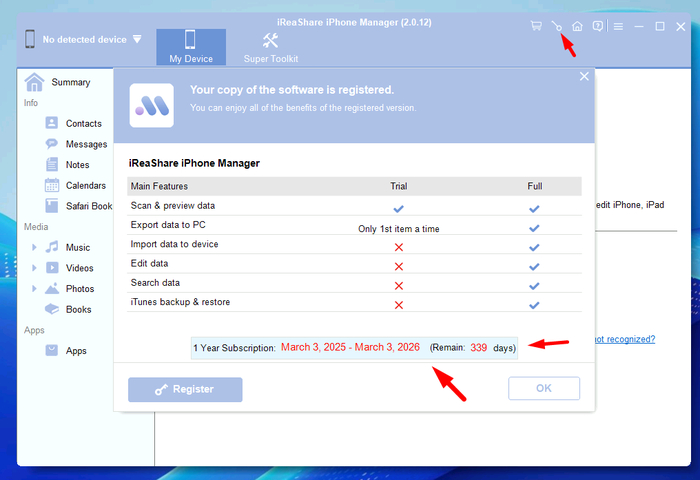The width and height of the screenshot is (700, 480).
Task: Close the registration dialog with X
Action: point(585,77)
